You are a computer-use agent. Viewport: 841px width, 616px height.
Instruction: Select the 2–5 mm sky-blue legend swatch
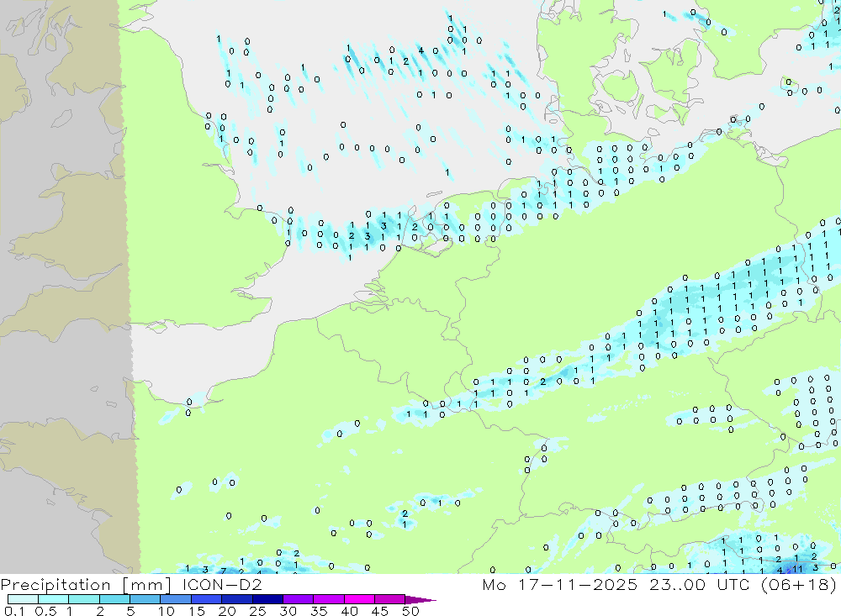(x=114, y=599)
